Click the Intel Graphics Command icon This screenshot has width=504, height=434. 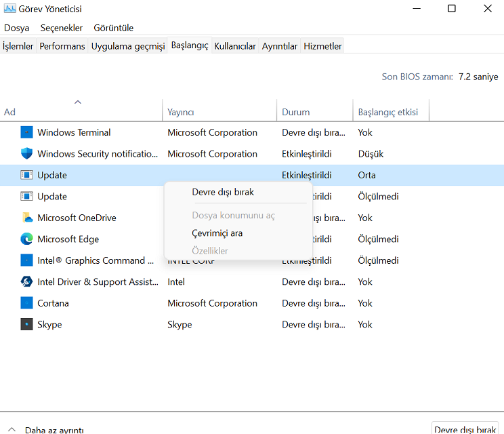point(26,260)
